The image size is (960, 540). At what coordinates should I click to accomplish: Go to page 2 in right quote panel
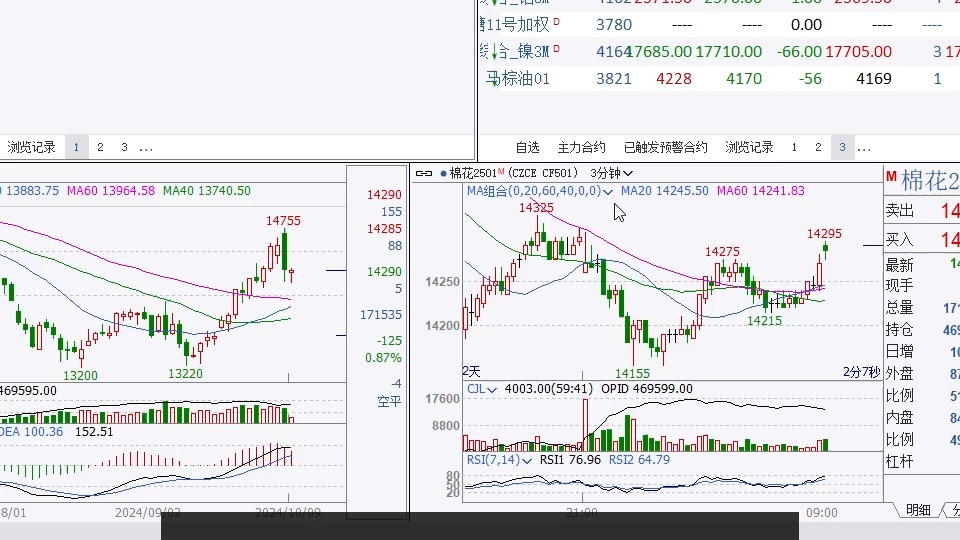click(818, 147)
